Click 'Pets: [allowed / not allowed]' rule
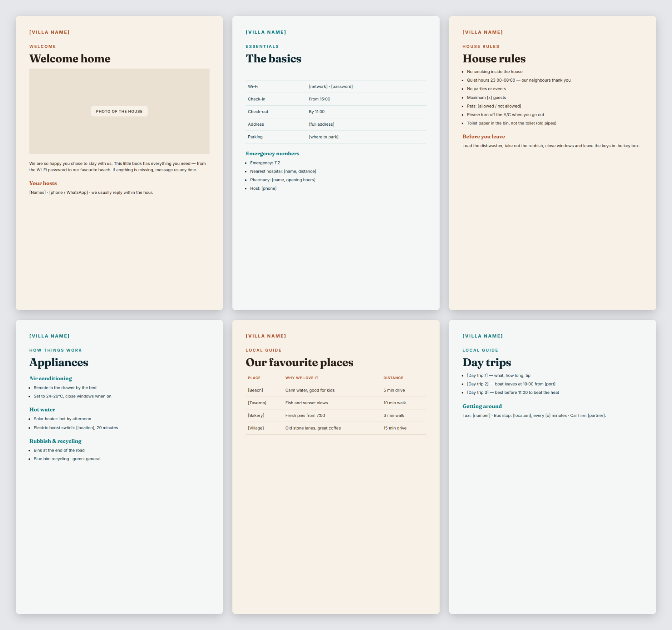 click(x=494, y=106)
